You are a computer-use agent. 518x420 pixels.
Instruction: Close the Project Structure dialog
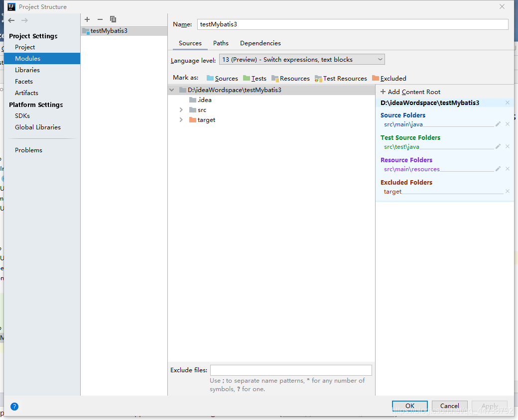[x=502, y=6]
